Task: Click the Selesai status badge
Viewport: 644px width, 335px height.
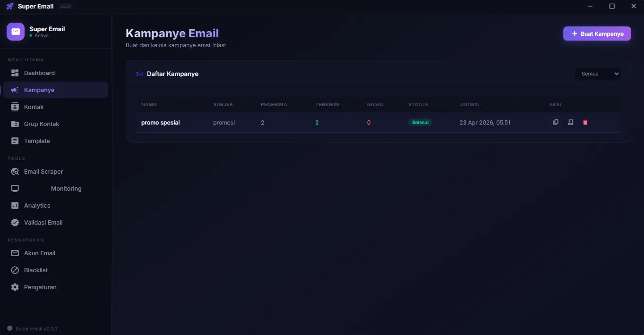Action: 420,122
